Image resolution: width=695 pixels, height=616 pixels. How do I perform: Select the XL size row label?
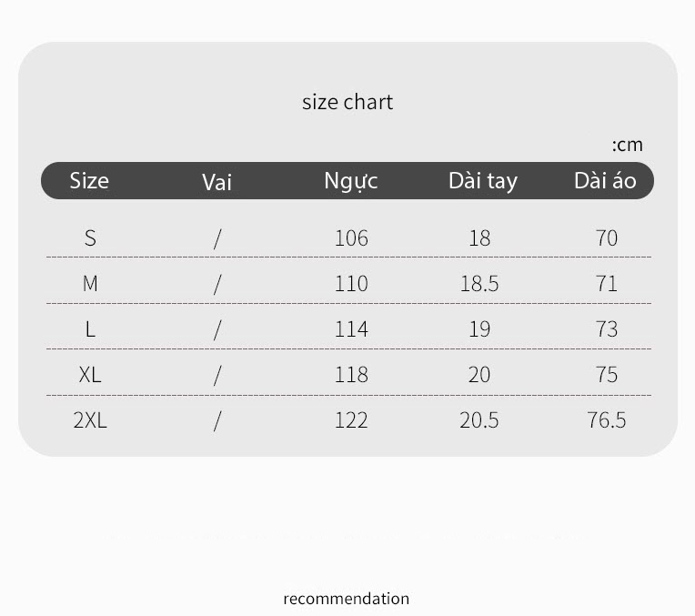click(90, 375)
